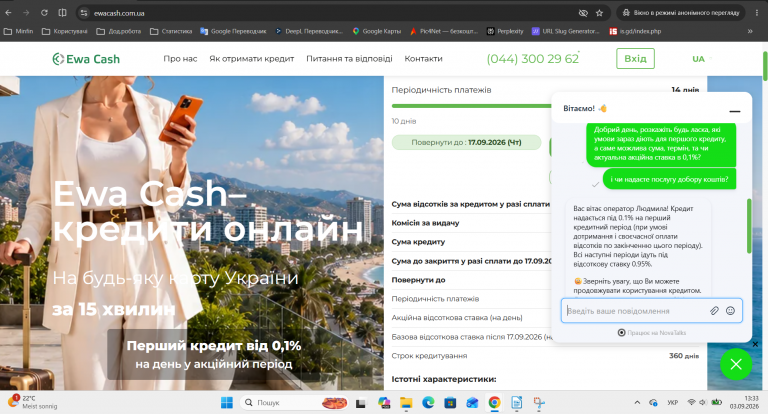Select the Комісія за видачу row

(x=472, y=223)
